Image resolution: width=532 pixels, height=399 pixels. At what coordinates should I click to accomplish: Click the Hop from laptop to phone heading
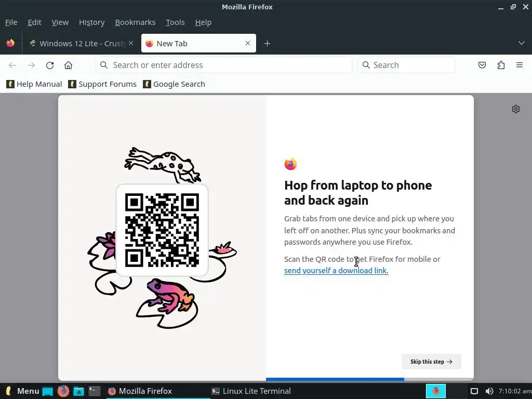coord(358,193)
